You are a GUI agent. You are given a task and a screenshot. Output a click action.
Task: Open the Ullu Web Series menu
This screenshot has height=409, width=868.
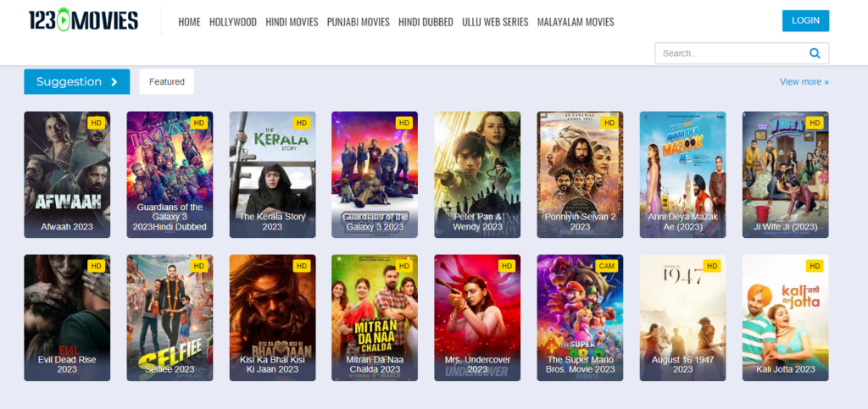click(x=495, y=22)
